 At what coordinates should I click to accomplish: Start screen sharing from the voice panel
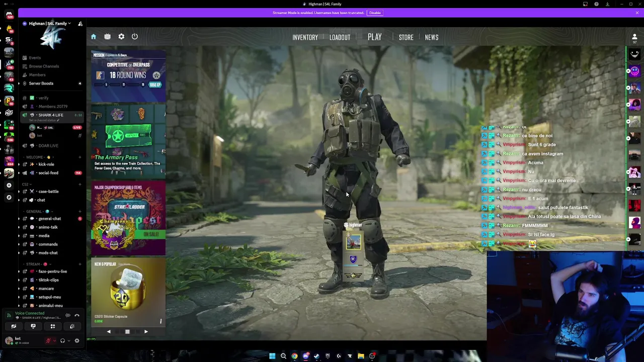pyautogui.click(x=33, y=326)
